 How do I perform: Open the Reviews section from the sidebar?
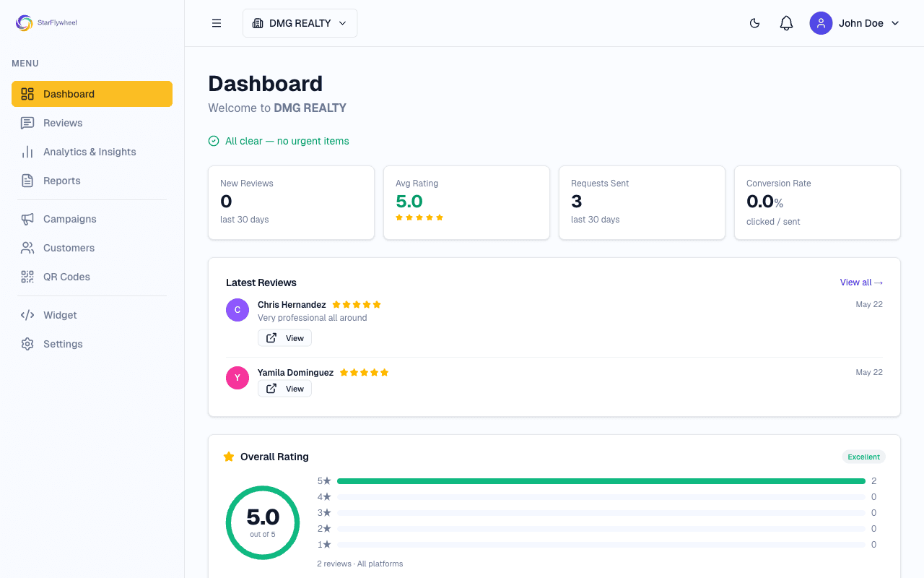coord(62,123)
